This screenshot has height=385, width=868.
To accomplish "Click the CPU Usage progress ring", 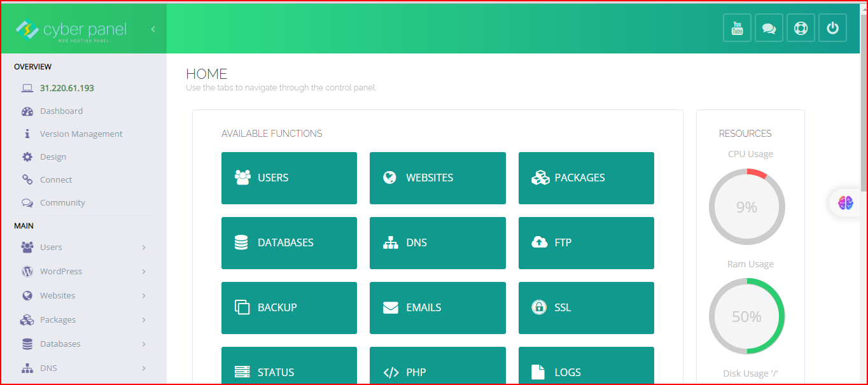I will [746, 207].
